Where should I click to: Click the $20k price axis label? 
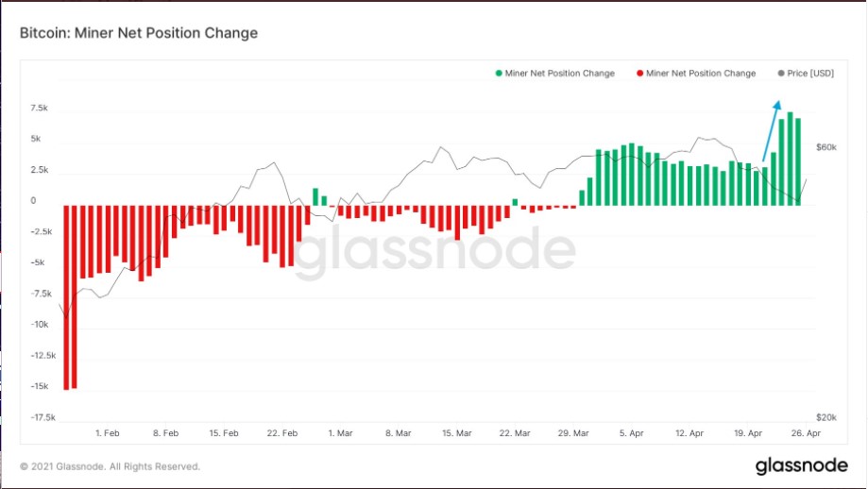point(826,416)
